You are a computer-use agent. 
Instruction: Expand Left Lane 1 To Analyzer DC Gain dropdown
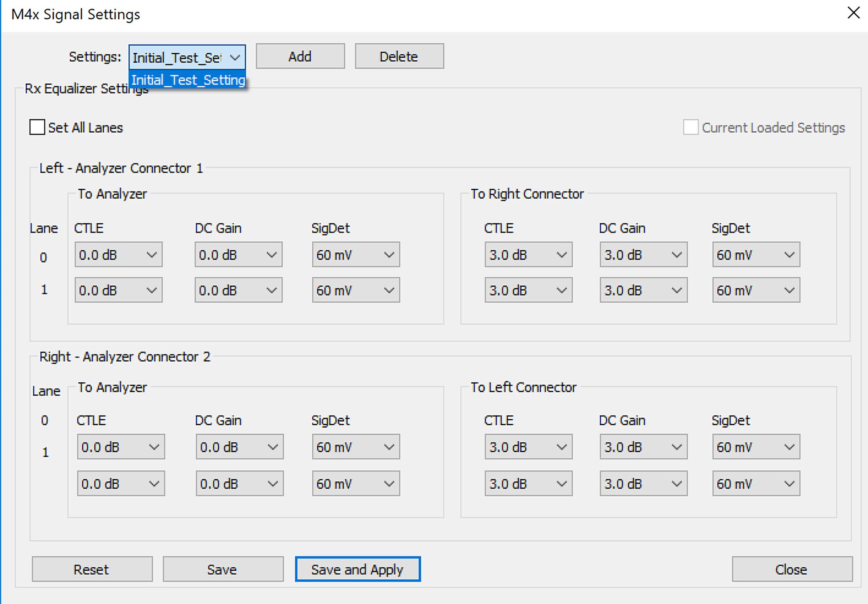click(238, 290)
